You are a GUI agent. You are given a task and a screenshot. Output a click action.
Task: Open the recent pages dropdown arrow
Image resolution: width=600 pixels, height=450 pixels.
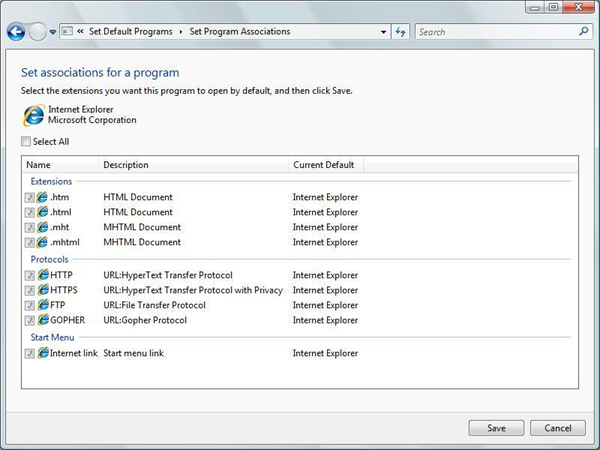click(x=53, y=32)
